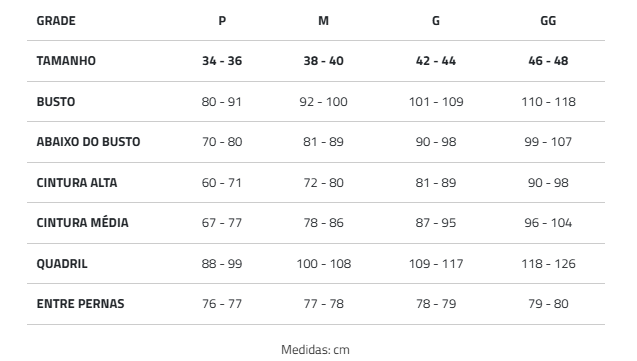
Task: Click the QUADRIL row label
Action: [x=62, y=264]
